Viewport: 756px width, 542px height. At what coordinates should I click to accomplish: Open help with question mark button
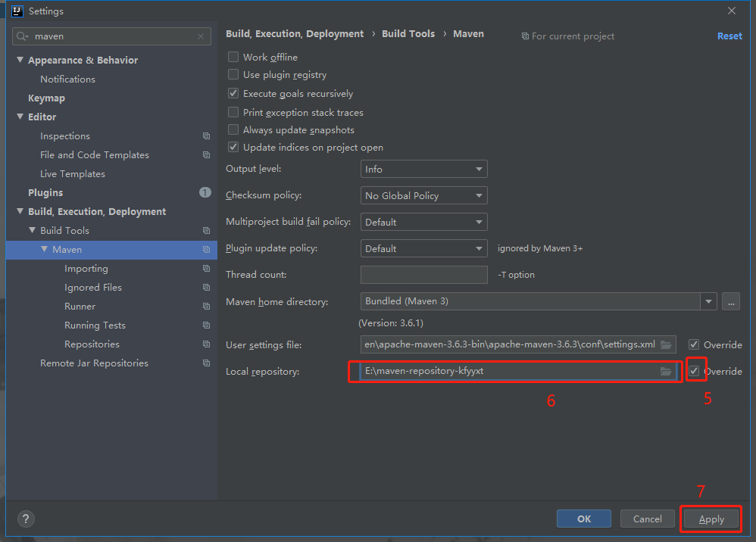point(26,519)
